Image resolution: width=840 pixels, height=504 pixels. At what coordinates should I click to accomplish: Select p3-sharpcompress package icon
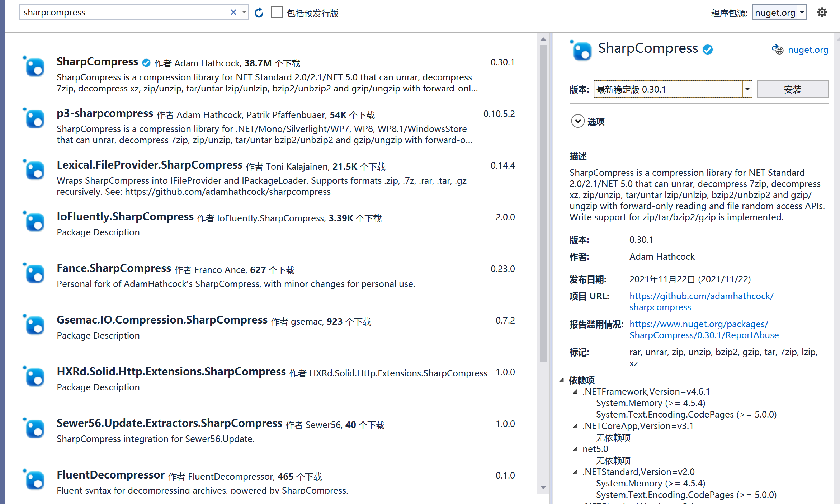(34, 118)
